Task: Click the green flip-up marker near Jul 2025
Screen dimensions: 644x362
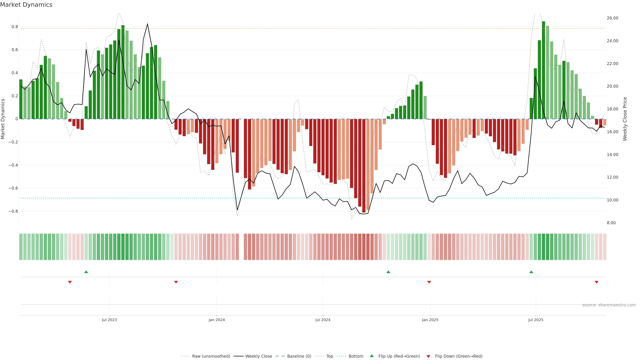Action: 531,272
